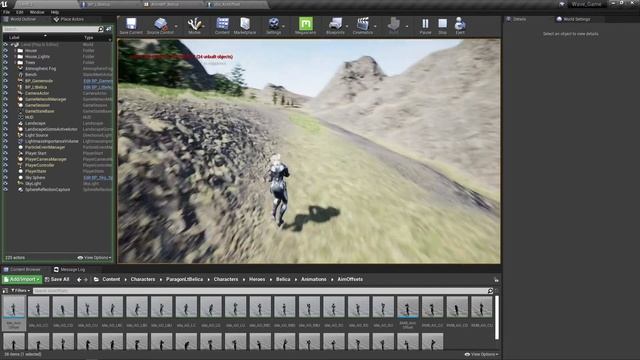
Task: Toggle visibility of the House folder
Action: (x=5, y=51)
